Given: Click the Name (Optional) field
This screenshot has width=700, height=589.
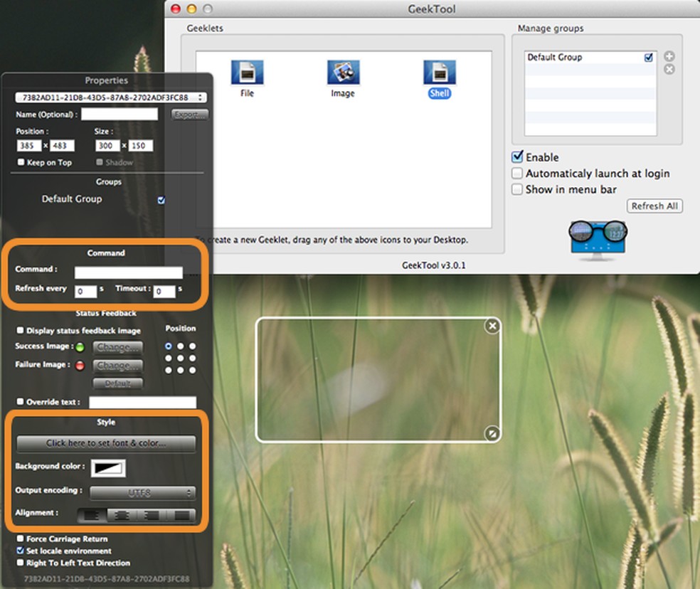Looking at the screenshot, I should (120, 114).
